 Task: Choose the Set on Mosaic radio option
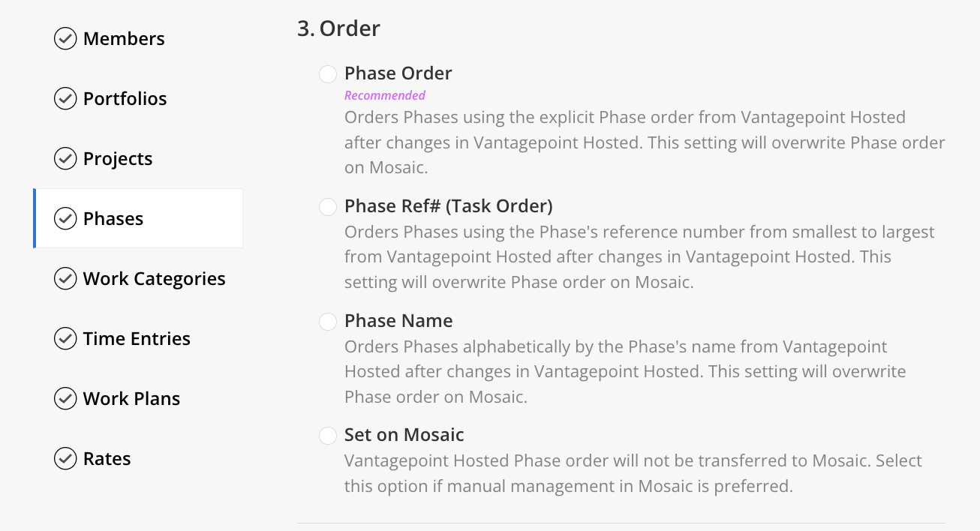pos(328,436)
